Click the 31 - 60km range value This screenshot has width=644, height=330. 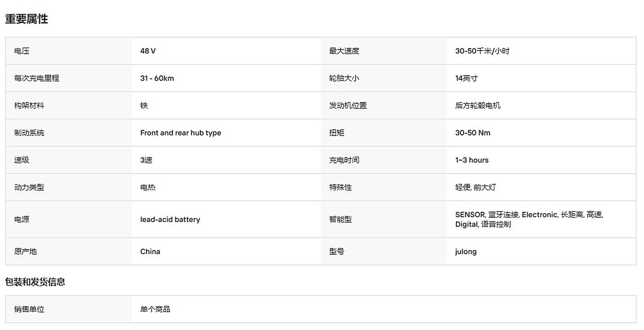pyautogui.click(x=157, y=78)
